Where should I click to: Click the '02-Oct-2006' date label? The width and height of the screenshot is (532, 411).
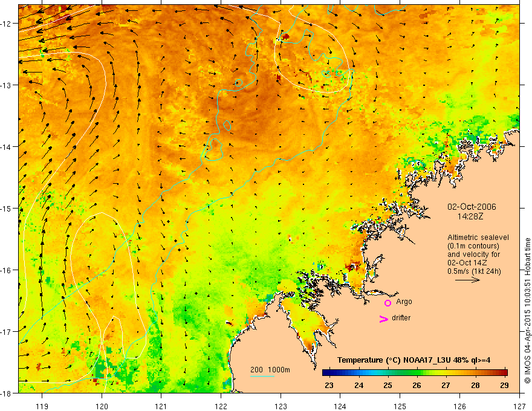pos(472,207)
